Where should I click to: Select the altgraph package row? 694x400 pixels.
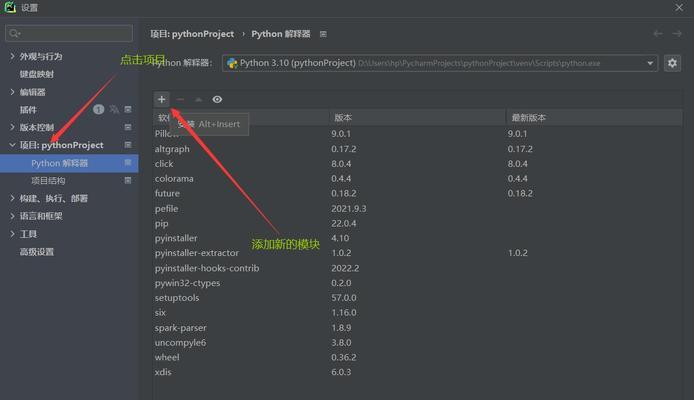417,149
